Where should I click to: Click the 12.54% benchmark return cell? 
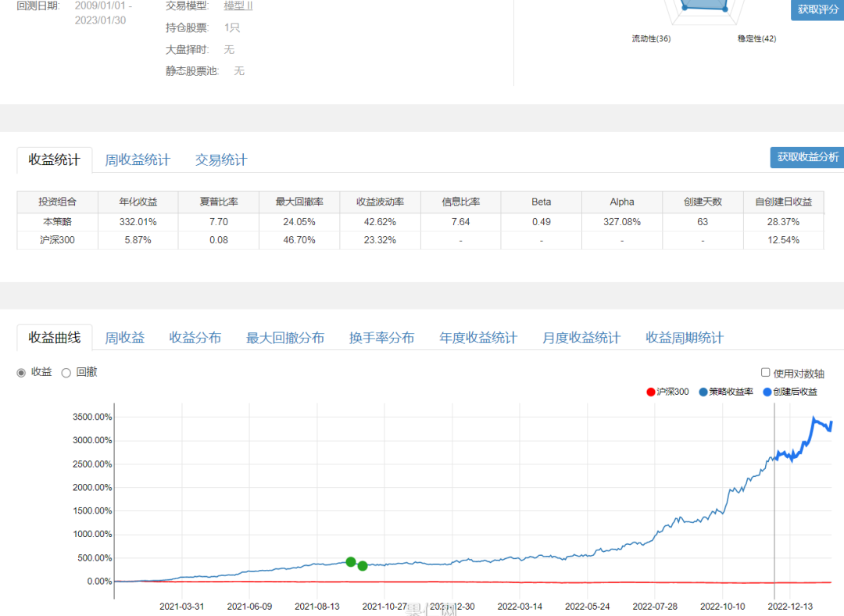click(784, 240)
